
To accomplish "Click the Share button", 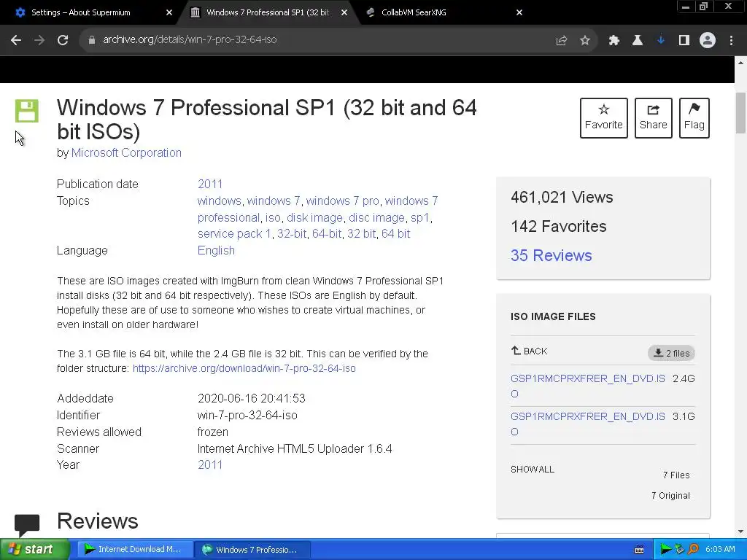I will (x=653, y=118).
